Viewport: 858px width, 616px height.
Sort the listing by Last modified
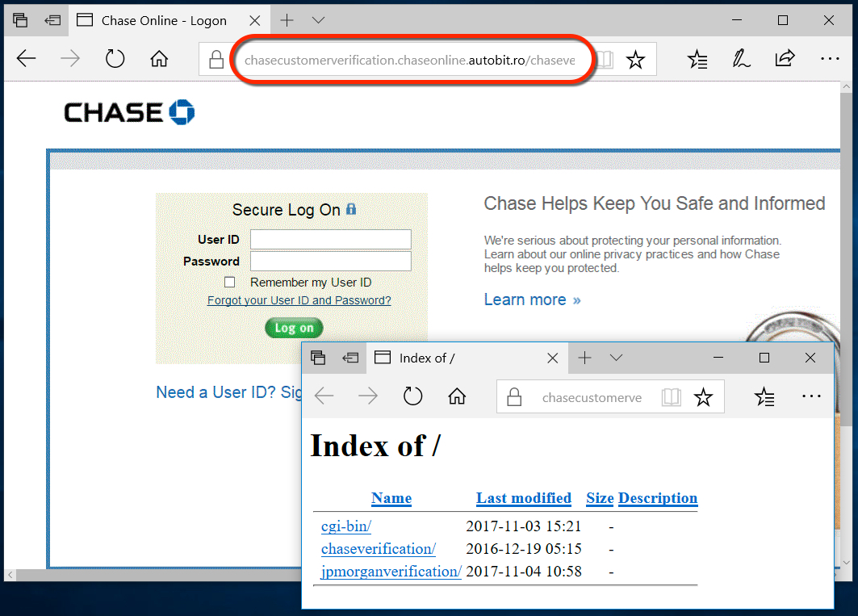[x=524, y=498]
